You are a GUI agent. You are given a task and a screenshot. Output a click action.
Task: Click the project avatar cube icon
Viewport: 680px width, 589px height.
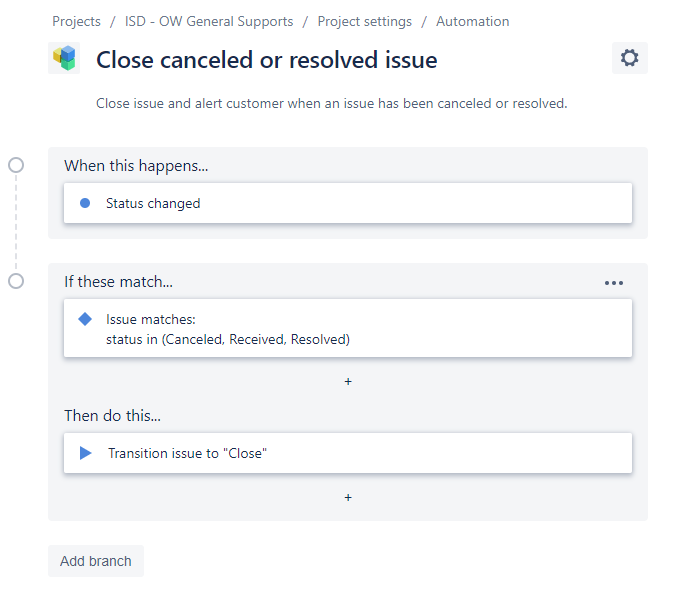[64, 58]
